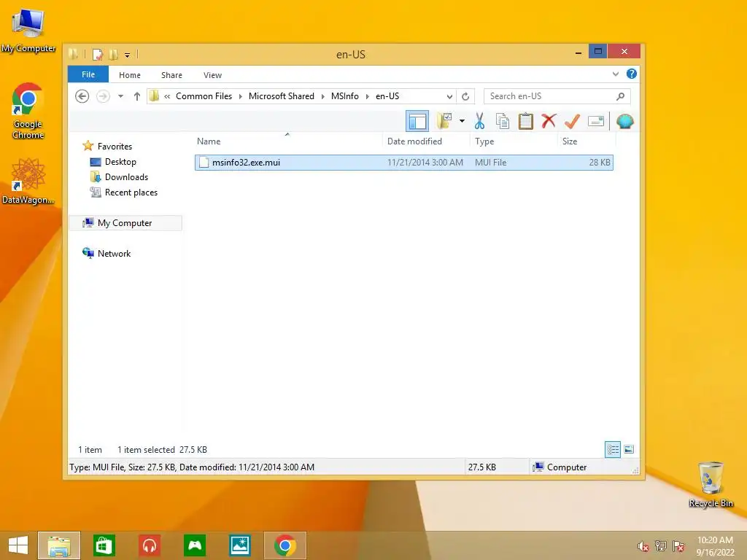Click the DataWagon desktop shortcut

(x=28, y=181)
